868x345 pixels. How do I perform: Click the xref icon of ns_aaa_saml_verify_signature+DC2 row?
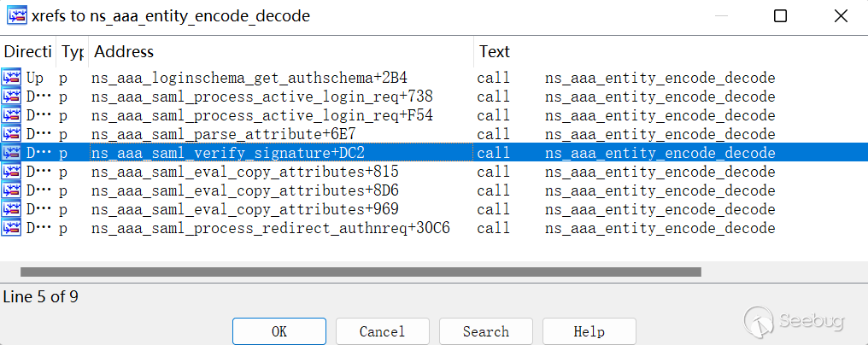(11, 153)
